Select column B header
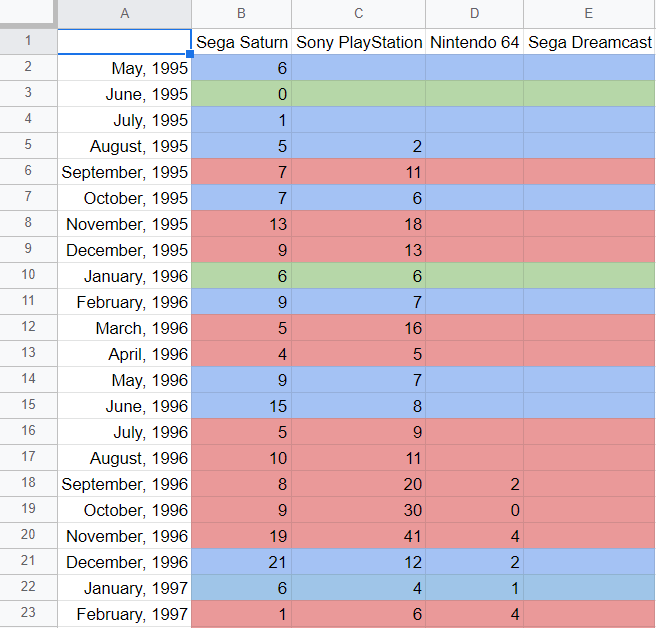The image size is (656, 628). click(x=241, y=14)
